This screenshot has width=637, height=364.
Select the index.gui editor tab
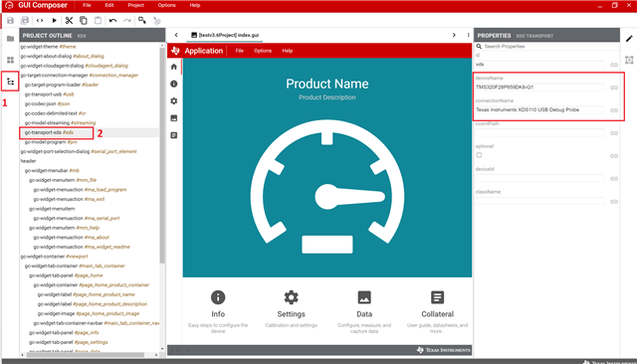pos(225,35)
